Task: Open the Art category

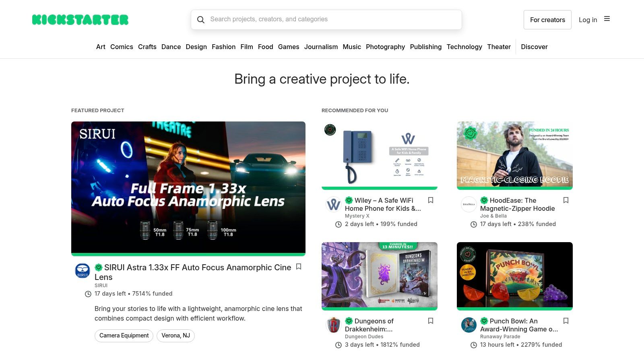Action: click(x=100, y=47)
